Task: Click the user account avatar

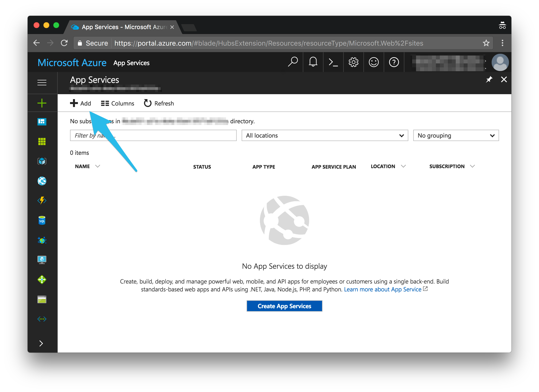Action: (500, 62)
